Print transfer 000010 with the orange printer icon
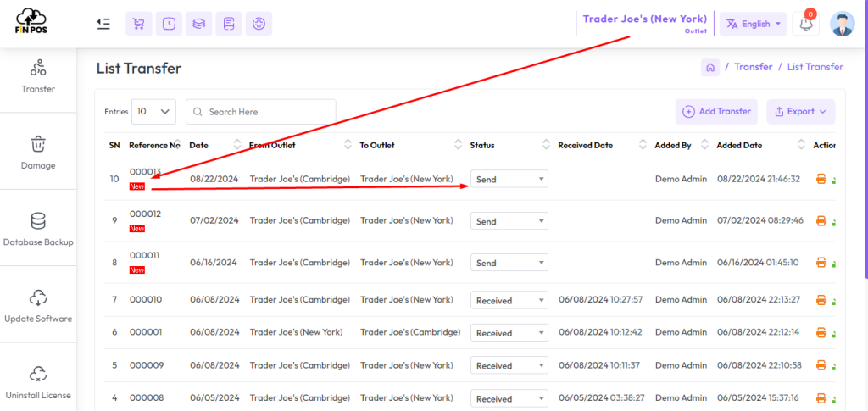Viewport: 868px width, 411px height. (x=821, y=300)
